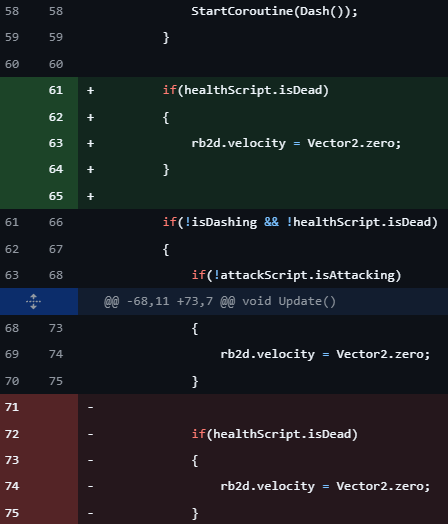Viewport: 448px width, 524px height.
Task: Select removed line number 75
Action: [12, 513]
